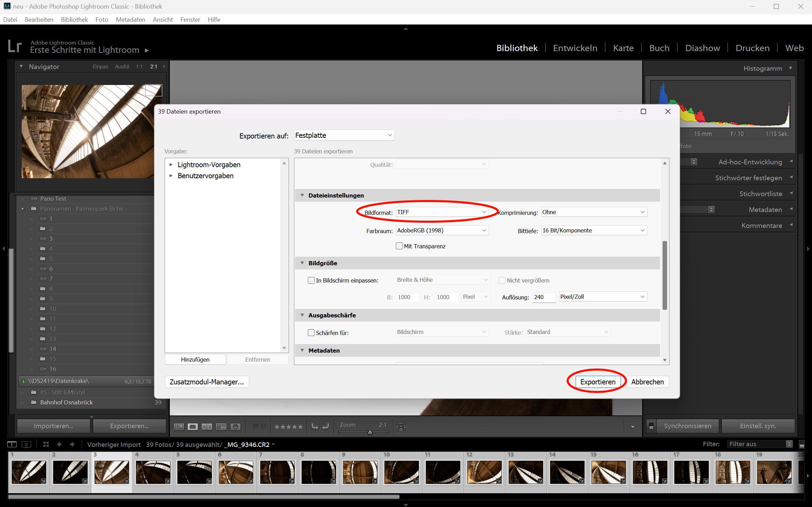Open the activity arrow next to Erste Schritte

point(147,50)
